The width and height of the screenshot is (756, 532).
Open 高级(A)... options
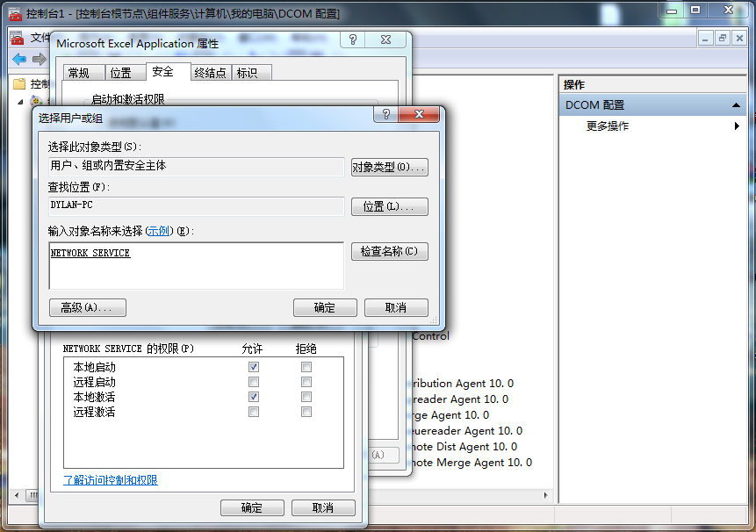pyautogui.click(x=88, y=308)
